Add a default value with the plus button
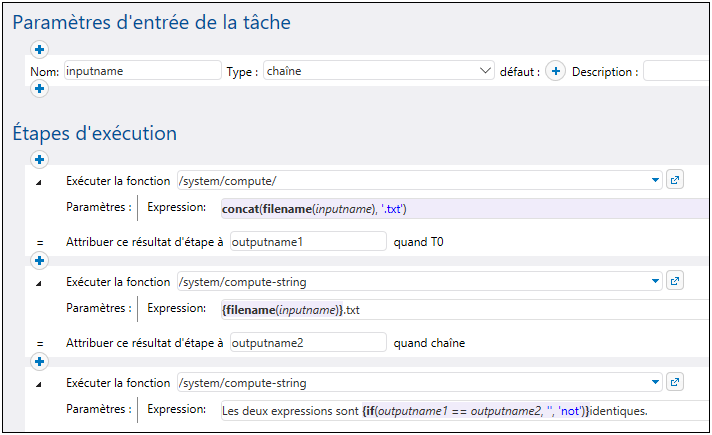This screenshot has height=435, width=712. [x=557, y=72]
